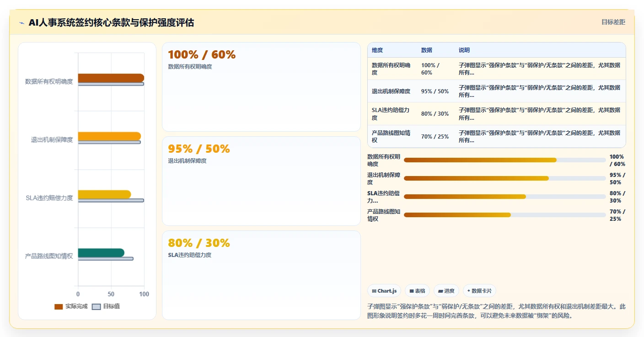The width and height of the screenshot is (644, 337).
Task: Select the 数据 table column header
Action: point(427,50)
